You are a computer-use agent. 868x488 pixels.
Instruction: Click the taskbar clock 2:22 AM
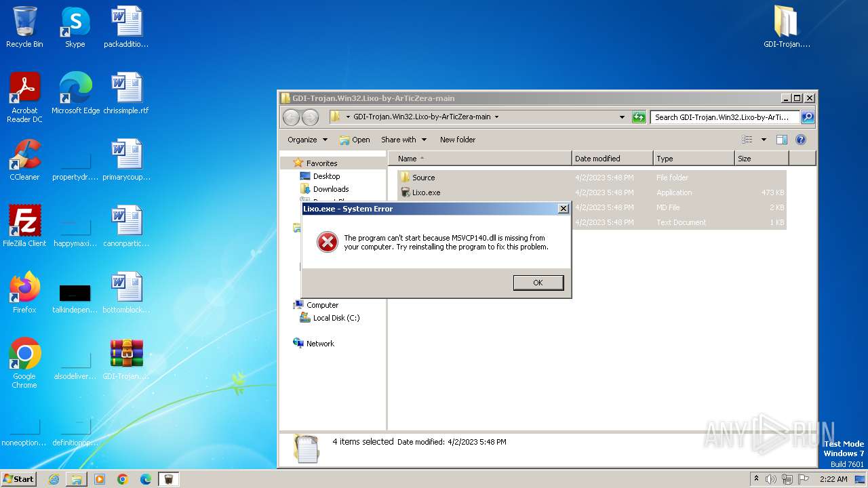833,479
